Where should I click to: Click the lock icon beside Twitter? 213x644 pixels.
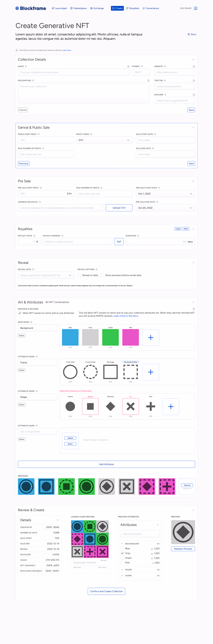tap(194, 81)
